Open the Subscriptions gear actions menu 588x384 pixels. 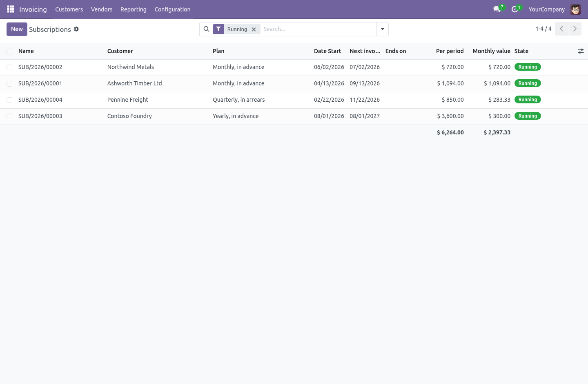[x=76, y=29]
